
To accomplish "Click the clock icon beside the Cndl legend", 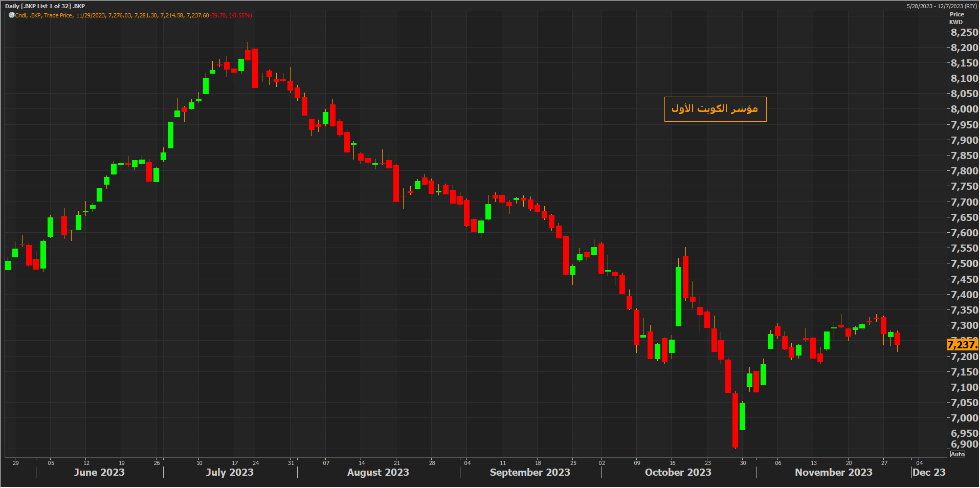I will (x=11, y=15).
